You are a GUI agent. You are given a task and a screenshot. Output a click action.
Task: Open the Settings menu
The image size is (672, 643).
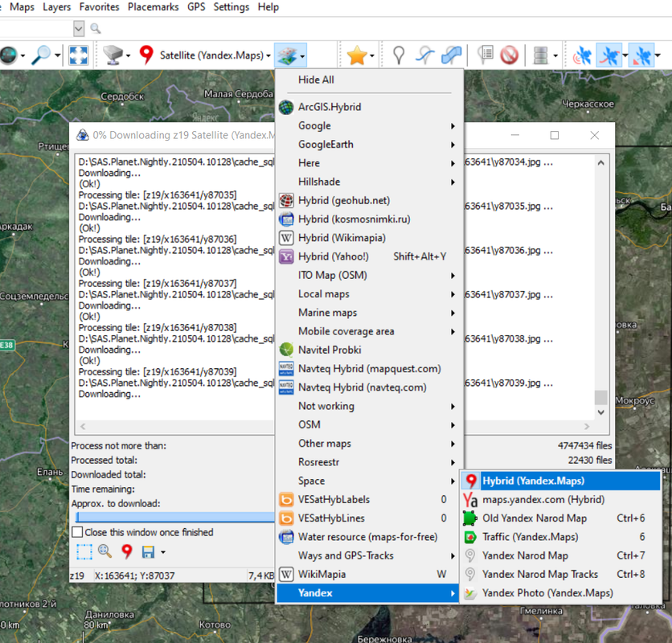coord(232,7)
